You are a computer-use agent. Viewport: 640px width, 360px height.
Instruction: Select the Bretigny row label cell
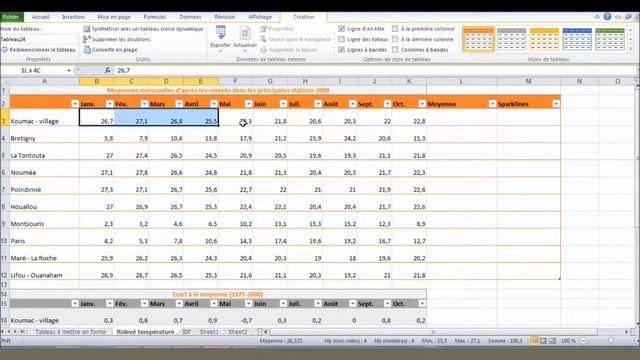click(44, 134)
